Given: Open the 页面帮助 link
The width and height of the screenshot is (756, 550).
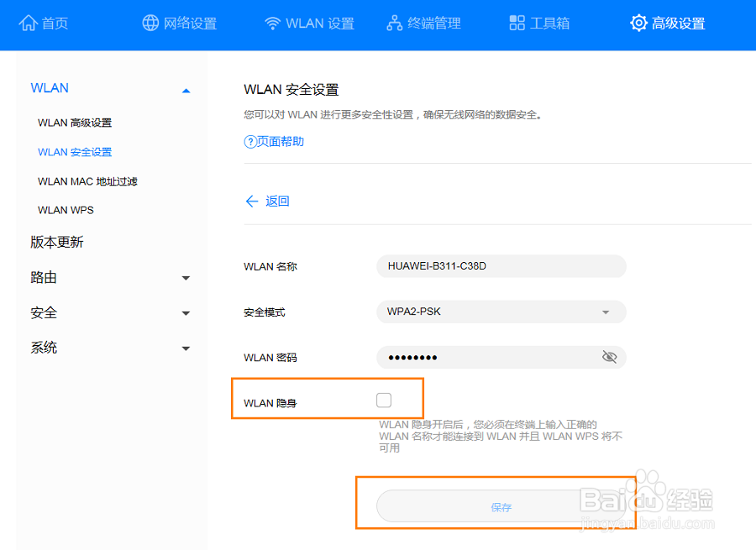Looking at the screenshot, I should [279, 142].
